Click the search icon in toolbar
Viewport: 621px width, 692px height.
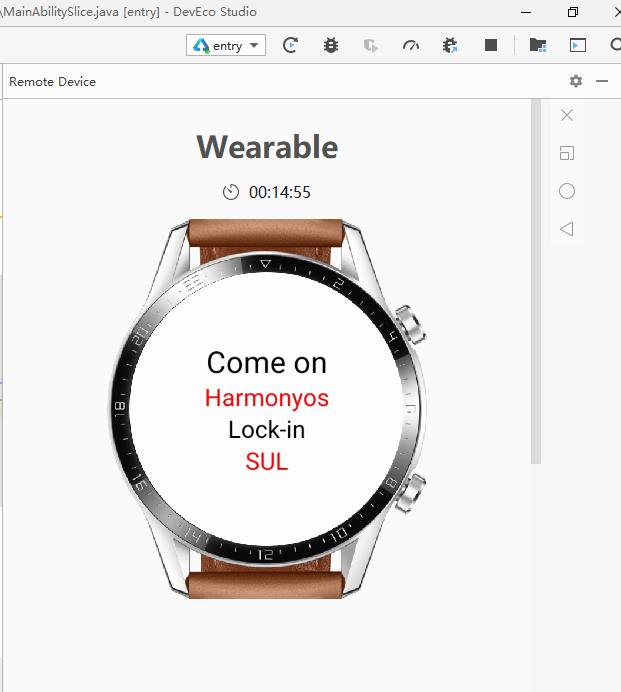(616, 45)
